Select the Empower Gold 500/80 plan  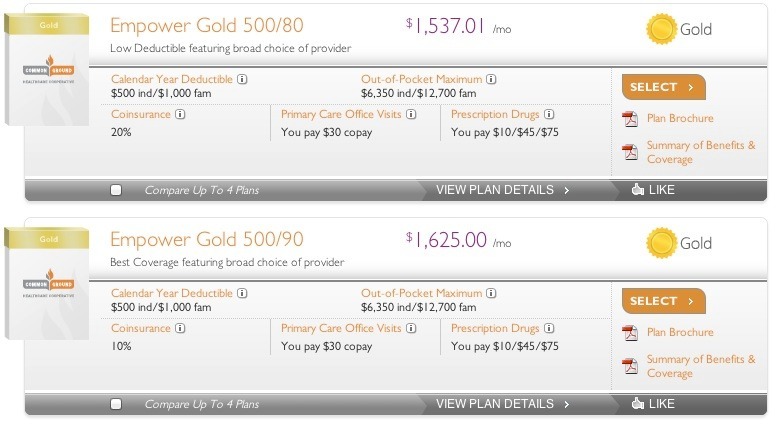(663, 87)
